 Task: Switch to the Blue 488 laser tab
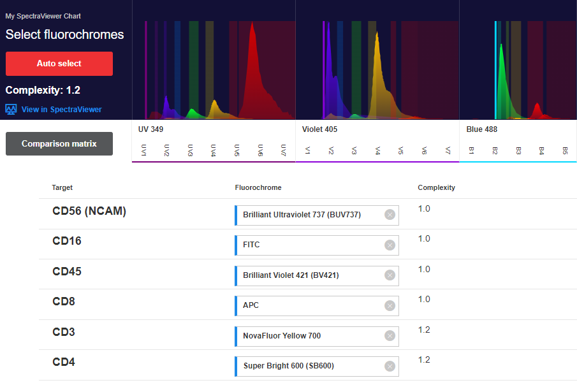click(481, 129)
